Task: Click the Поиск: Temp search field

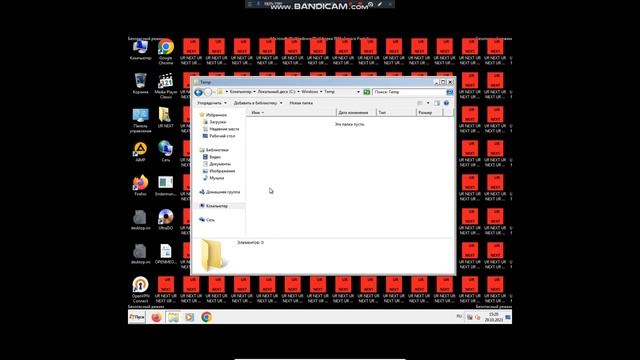Action: point(409,92)
